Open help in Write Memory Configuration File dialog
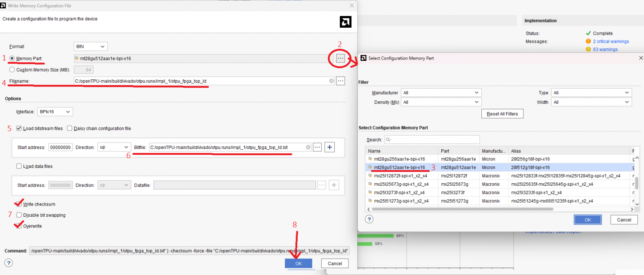The height and width of the screenshot is (275, 644). 9,263
